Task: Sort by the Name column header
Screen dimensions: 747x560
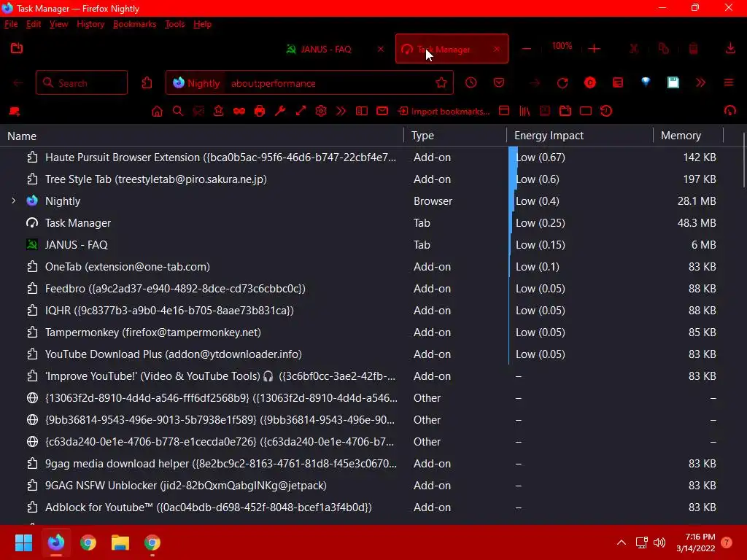Action: click(202, 136)
